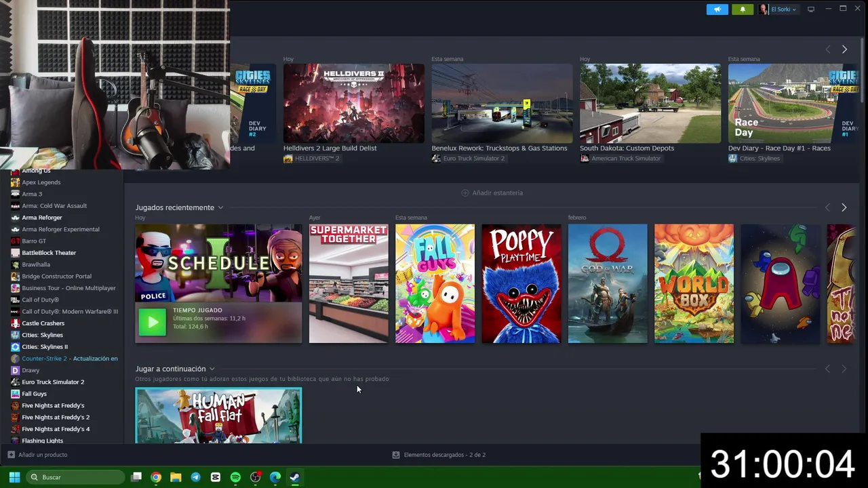Open Google Chrome from taskbar
The height and width of the screenshot is (488, 868).
click(156, 477)
